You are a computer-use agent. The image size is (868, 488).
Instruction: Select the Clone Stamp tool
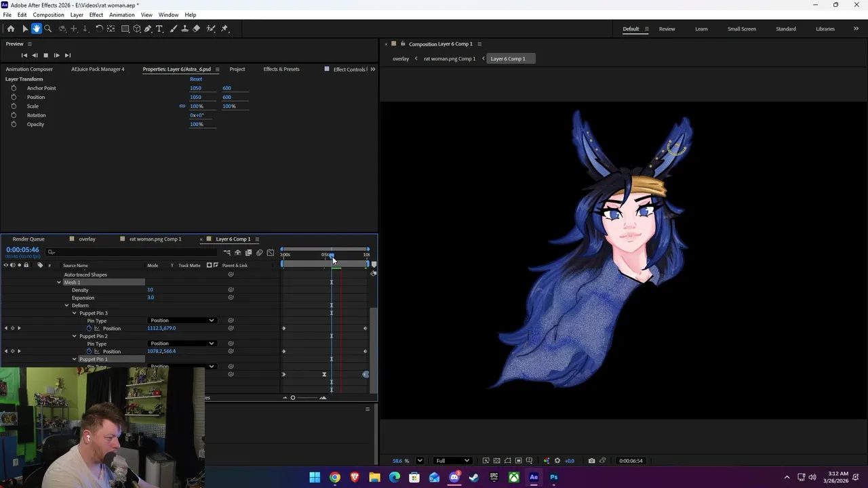click(184, 28)
